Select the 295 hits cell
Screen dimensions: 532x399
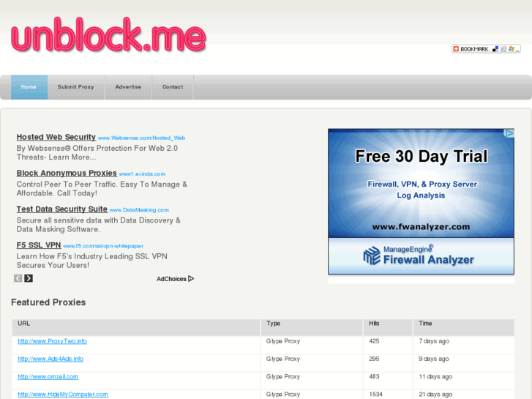click(388, 362)
